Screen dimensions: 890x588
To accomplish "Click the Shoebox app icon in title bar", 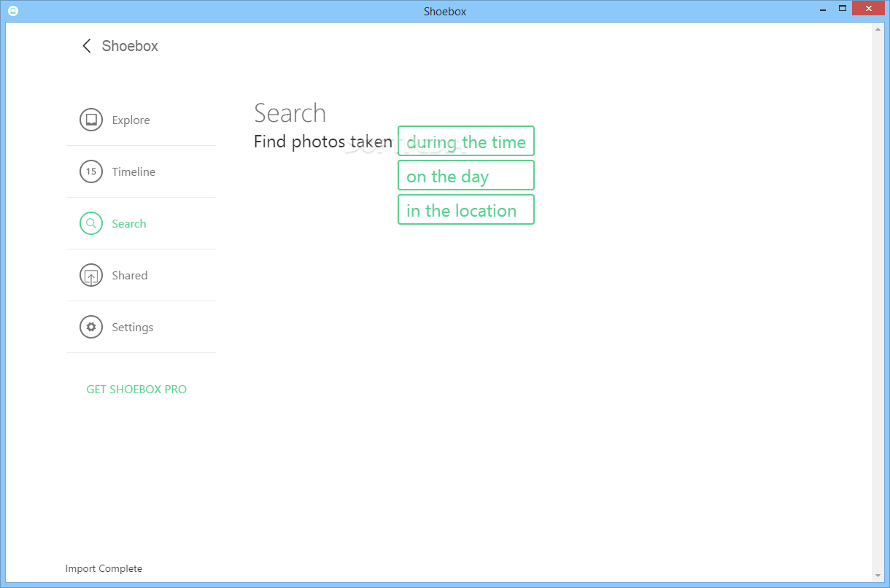I will coord(12,11).
